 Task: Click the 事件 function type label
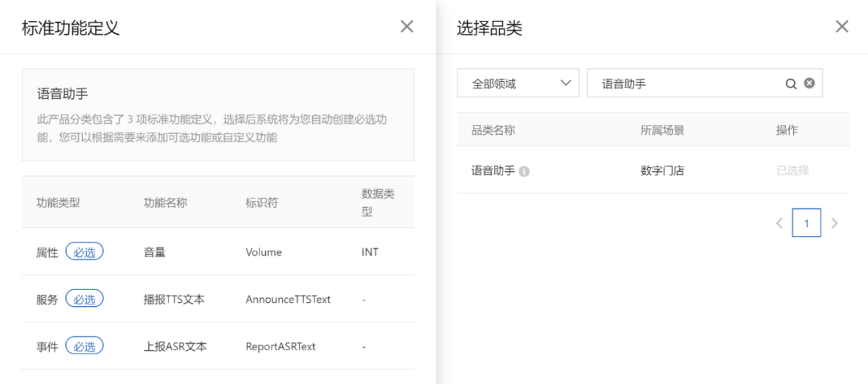pos(47,347)
